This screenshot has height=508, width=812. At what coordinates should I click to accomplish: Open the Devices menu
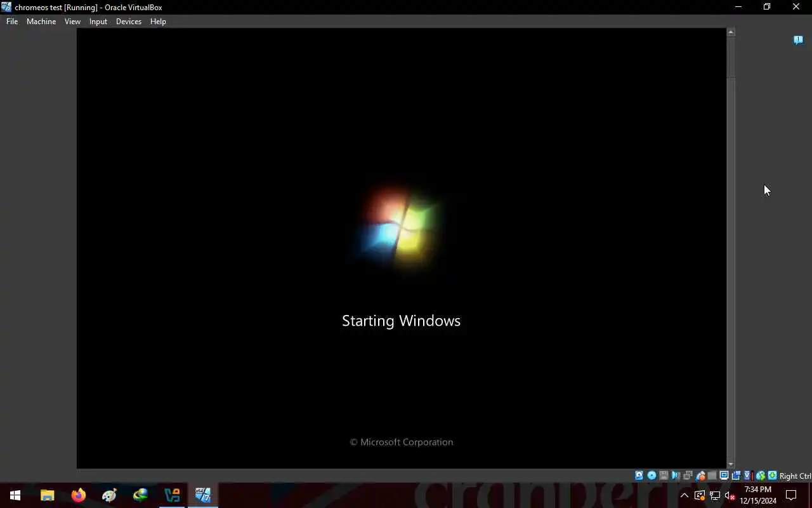pyautogui.click(x=129, y=21)
